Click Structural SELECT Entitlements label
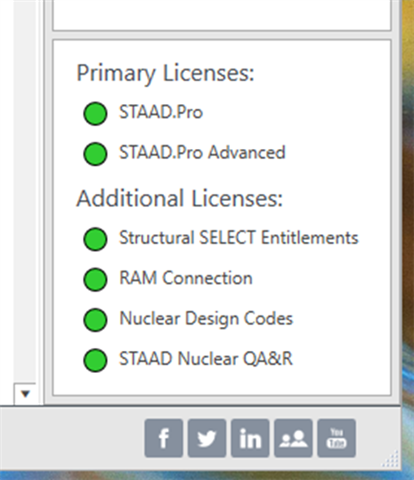The width and height of the screenshot is (414, 480). pyautogui.click(x=239, y=238)
